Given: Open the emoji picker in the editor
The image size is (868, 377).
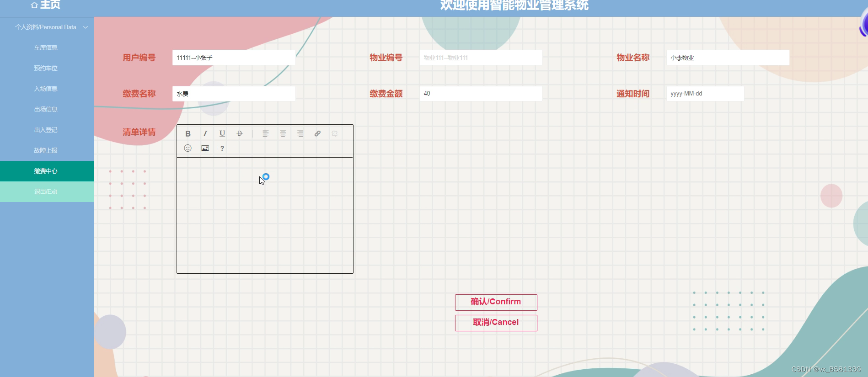Looking at the screenshot, I should coord(188,148).
